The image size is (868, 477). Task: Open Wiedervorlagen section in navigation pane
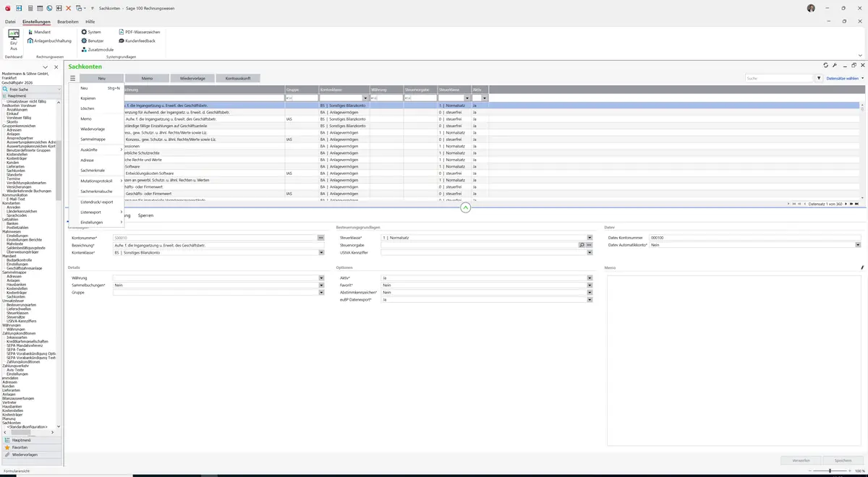click(x=31, y=455)
